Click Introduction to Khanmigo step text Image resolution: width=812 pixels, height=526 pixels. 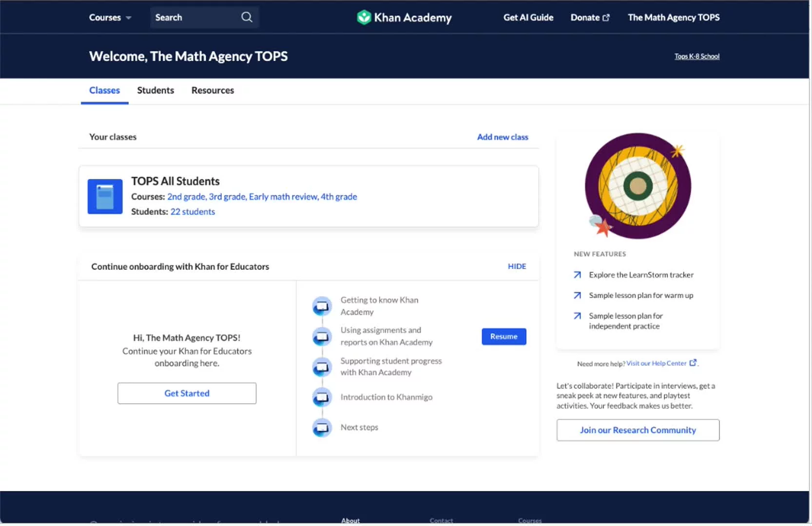[387, 397]
